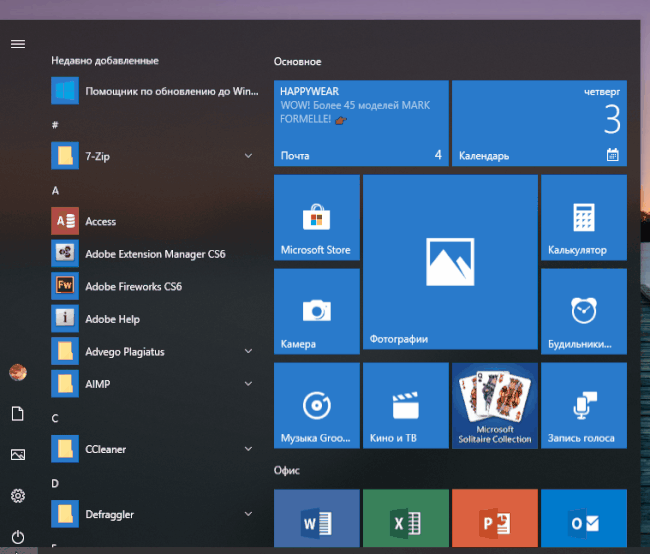Click the D letter index header
Image resolution: width=650 pixels, height=554 pixels.
coord(55,483)
